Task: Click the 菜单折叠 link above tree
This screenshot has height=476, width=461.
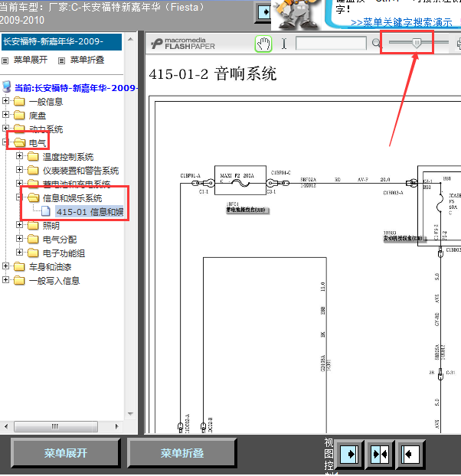Action: [x=87, y=60]
